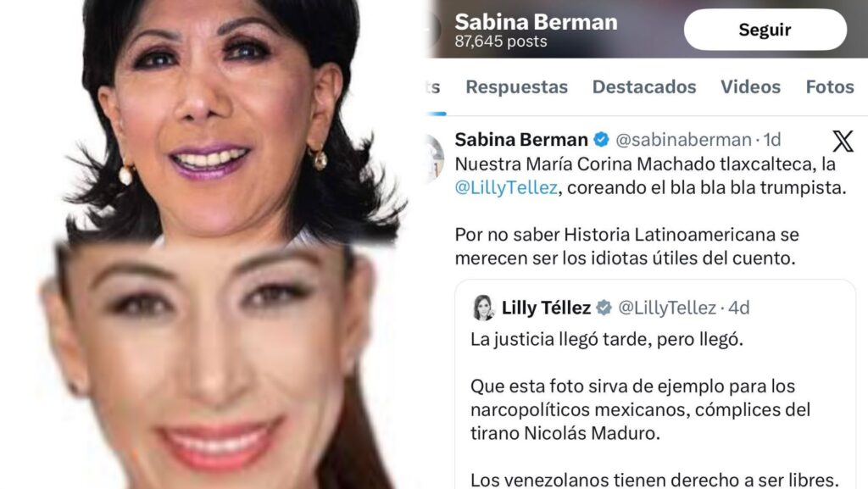Open the Videos tab
This screenshot has height=489, width=868.
pos(750,86)
